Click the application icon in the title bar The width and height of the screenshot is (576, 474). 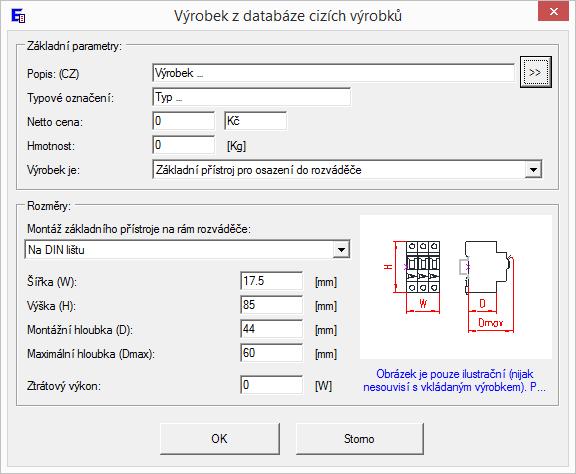tap(18, 16)
